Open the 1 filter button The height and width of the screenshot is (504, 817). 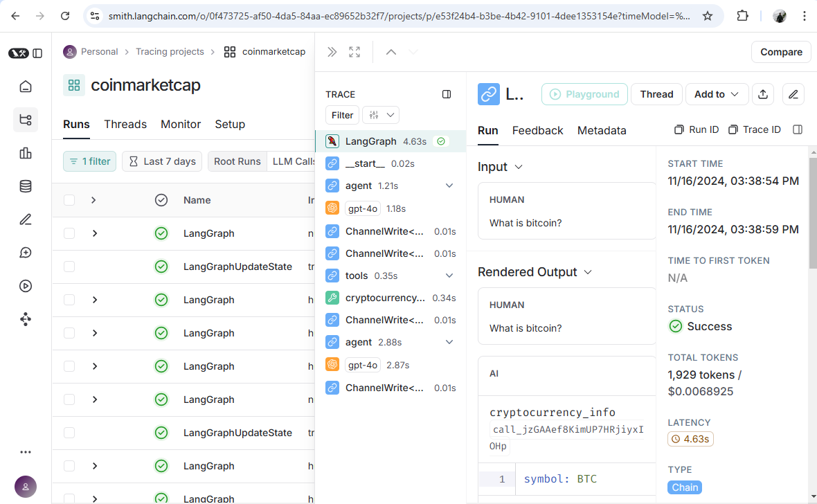pyautogui.click(x=89, y=161)
